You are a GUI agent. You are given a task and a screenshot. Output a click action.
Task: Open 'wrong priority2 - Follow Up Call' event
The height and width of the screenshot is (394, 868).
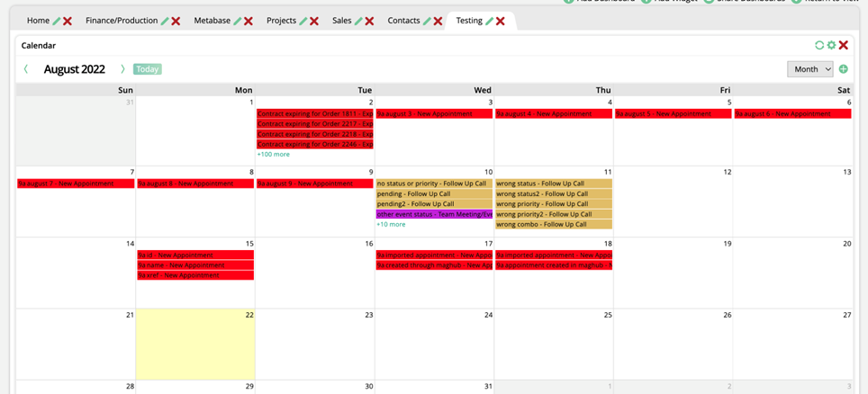pyautogui.click(x=554, y=214)
